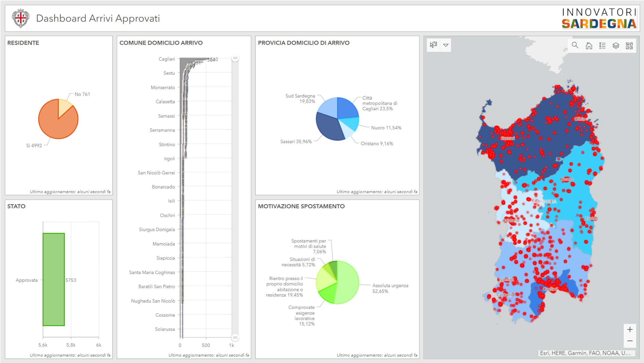Screen dimensions: 644x363
Task: Show the map legend list
Action: pyautogui.click(x=602, y=46)
